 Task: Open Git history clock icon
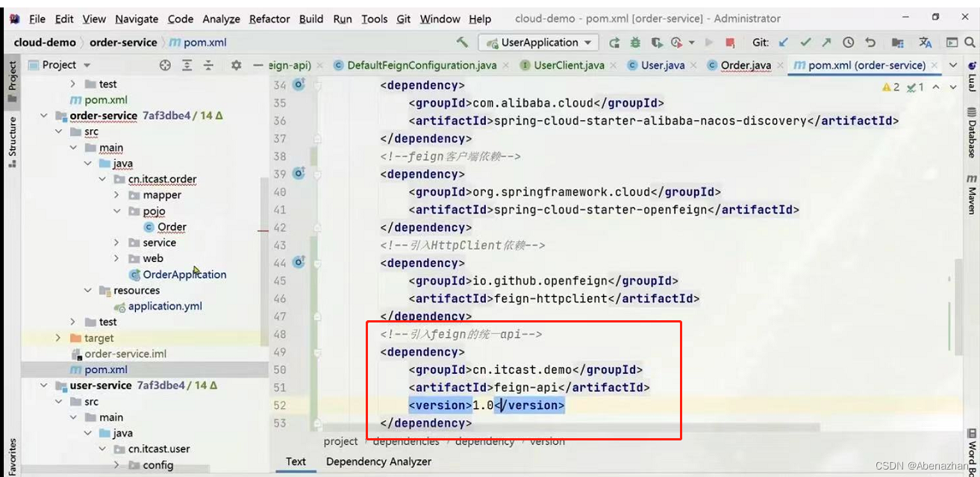[849, 43]
